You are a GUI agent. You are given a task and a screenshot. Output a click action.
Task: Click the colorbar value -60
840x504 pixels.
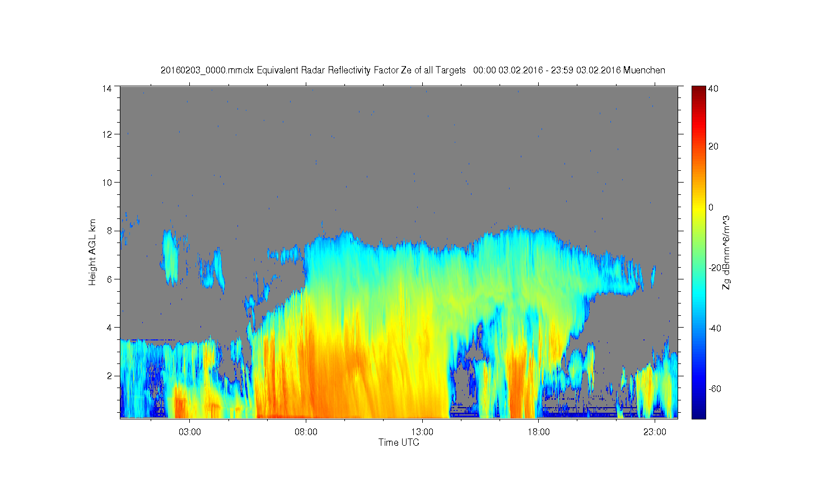[x=715, y=389]
